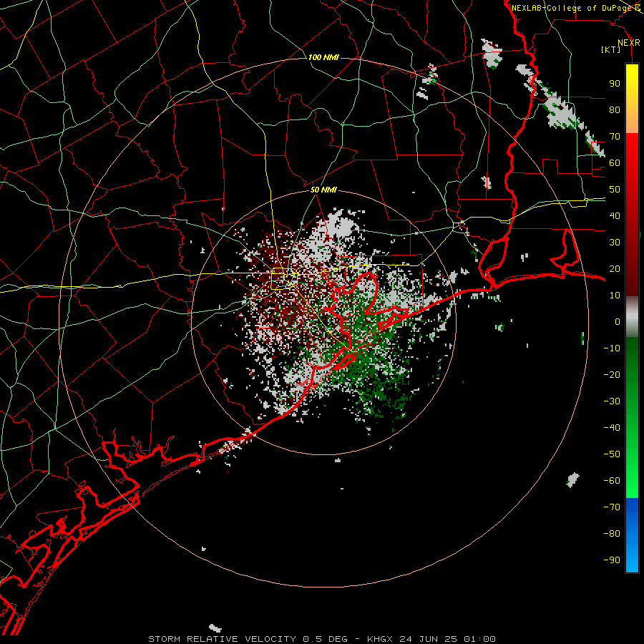Image resolution: width=644 pixels, height=644 pixels.
Task: Click the positive 20 scale value
Action: coord(615,268)
